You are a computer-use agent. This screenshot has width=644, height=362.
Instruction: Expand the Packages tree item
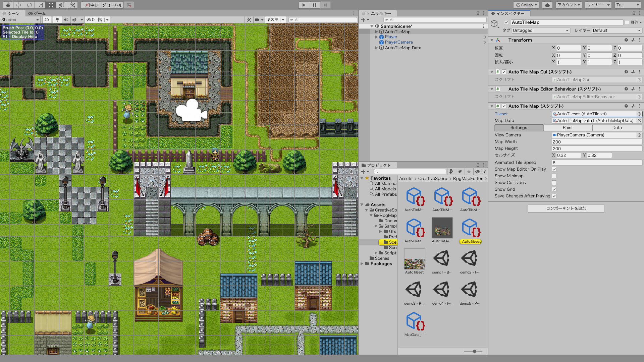pos(362,263)
